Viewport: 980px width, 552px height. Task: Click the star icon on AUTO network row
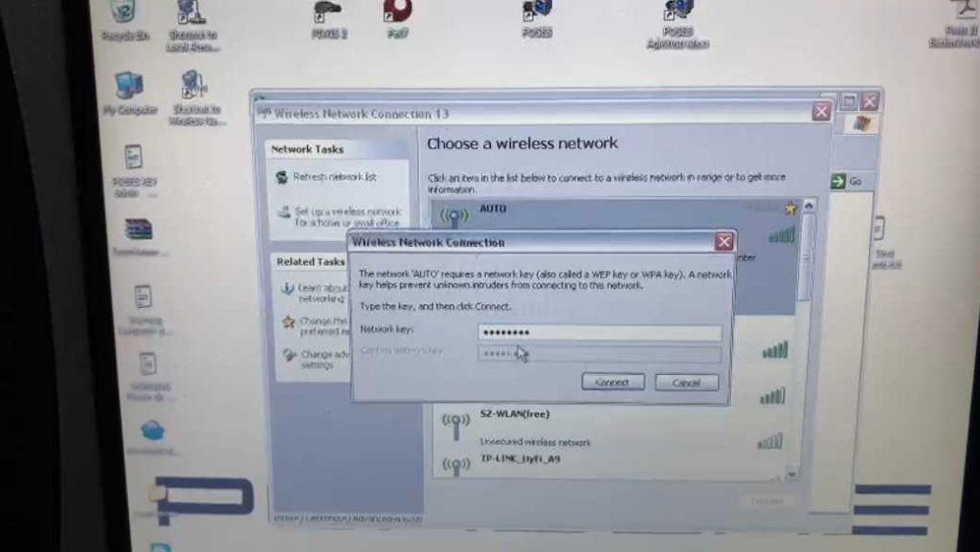[791, 209]
